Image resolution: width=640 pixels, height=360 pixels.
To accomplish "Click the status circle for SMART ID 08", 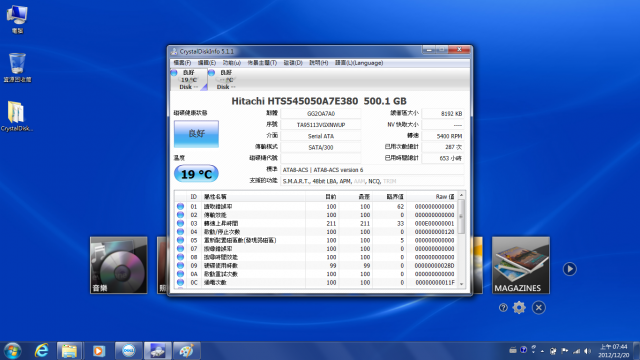I will 180,257.
